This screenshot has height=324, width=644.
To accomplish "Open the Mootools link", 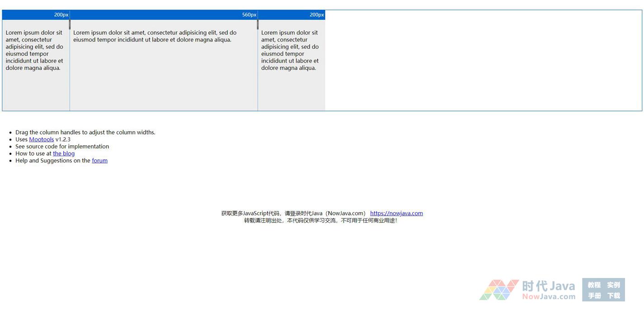I will click(x=41, y=139).
